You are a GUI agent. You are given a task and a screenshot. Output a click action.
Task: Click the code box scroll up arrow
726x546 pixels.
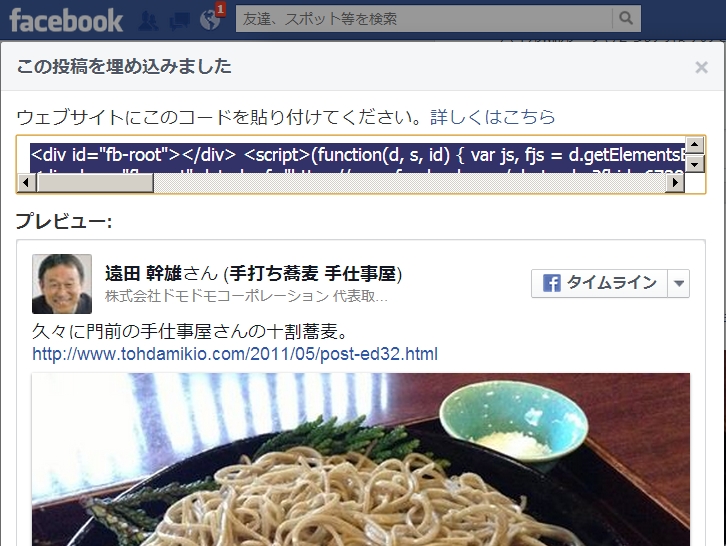695,145
